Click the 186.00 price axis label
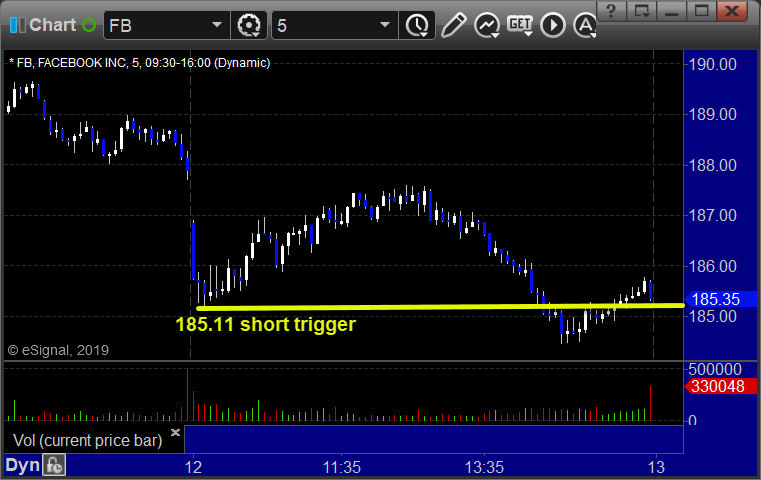 coord(712,266)
